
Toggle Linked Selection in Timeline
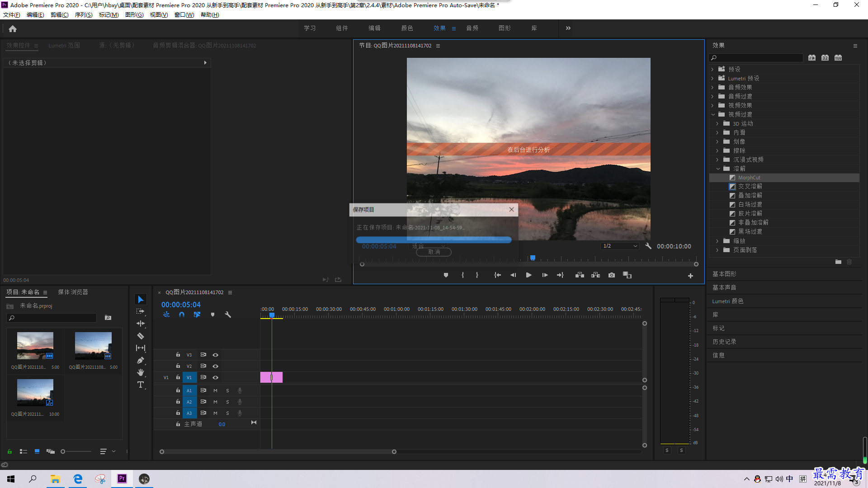pos(197,314)
